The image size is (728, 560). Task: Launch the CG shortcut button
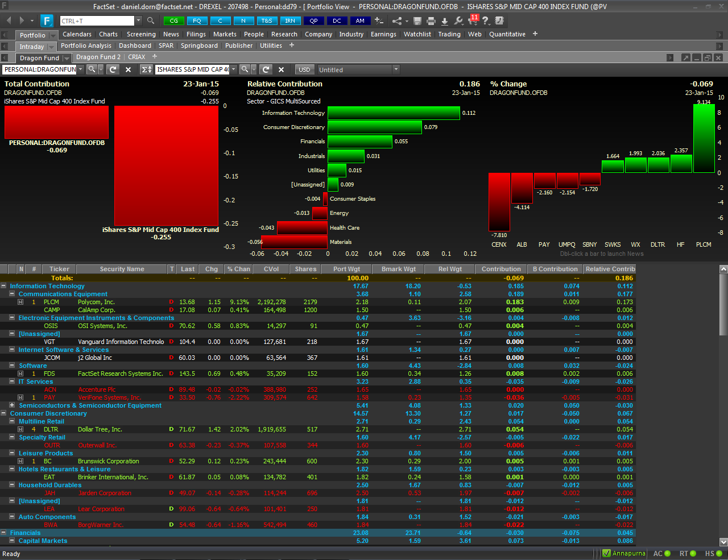click(173, 20)
